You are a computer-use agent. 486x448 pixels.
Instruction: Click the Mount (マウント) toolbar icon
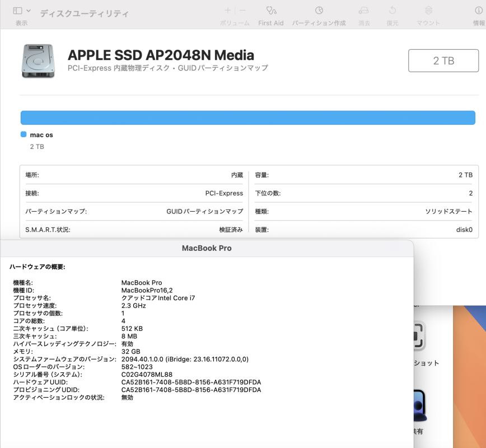point(428,11)
